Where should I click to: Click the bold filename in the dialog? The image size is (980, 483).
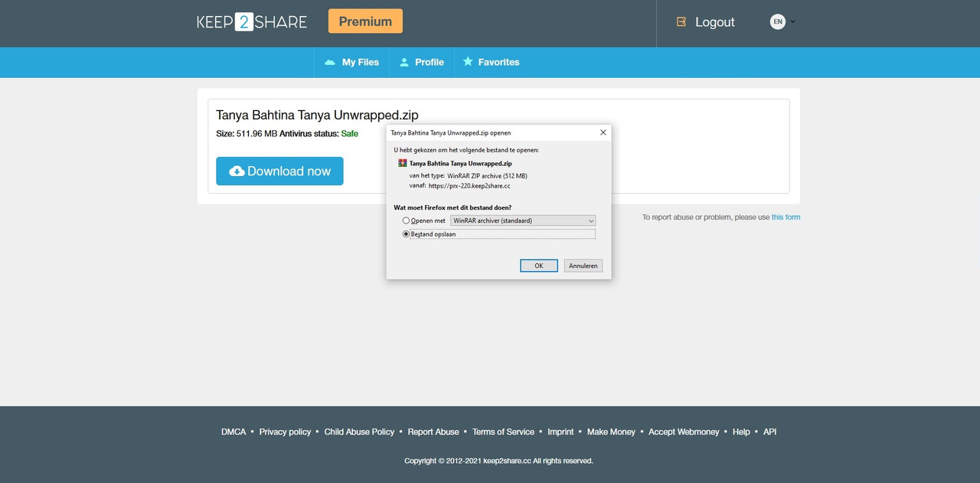pos(461,163)
